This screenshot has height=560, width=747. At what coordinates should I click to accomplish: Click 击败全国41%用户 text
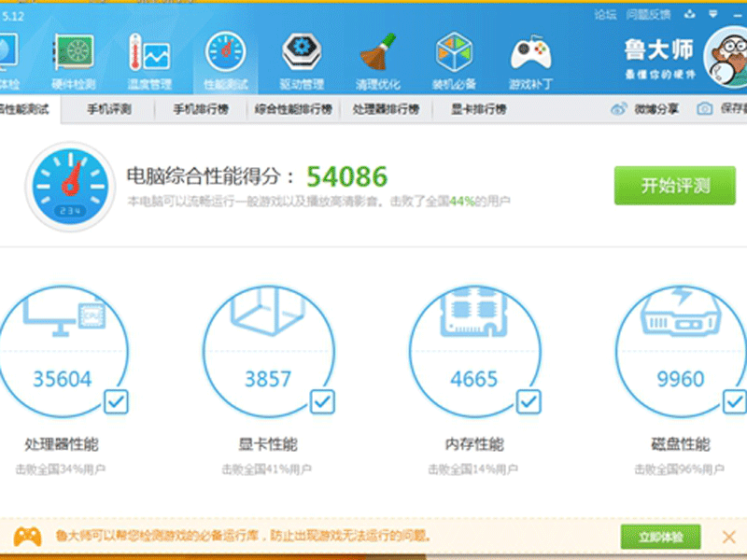(x=267, y=469)
